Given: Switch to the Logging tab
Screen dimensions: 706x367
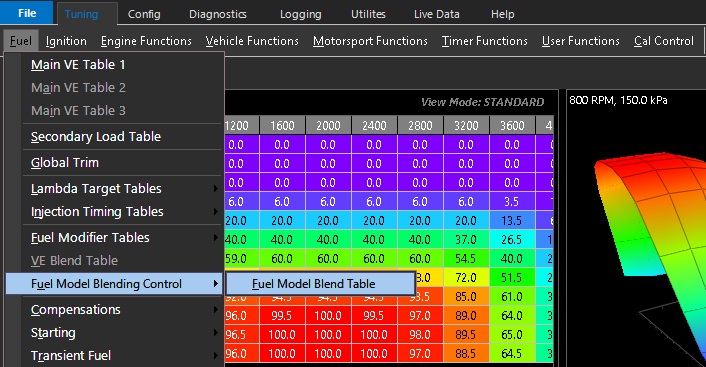Looking at the screenshot, I should (300, 14).
